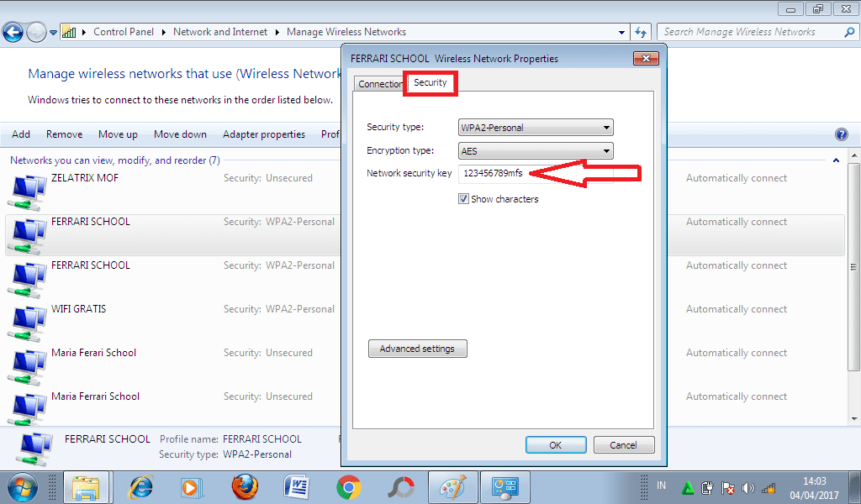Open the Paint taskbar icon
The width and height of the screenshot is (861, 504).
pyautogui.click(x=452, y=487)
